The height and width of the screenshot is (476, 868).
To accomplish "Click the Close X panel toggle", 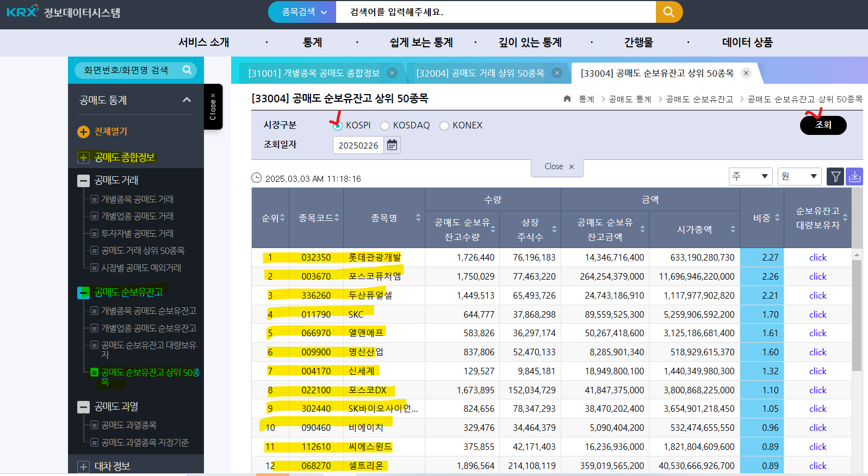I will [x=557, y=166].
